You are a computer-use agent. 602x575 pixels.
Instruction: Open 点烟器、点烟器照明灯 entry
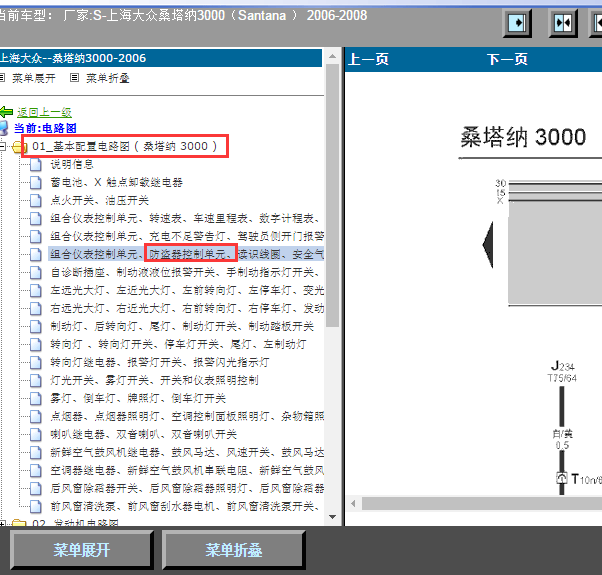click(x=187, y=416)
